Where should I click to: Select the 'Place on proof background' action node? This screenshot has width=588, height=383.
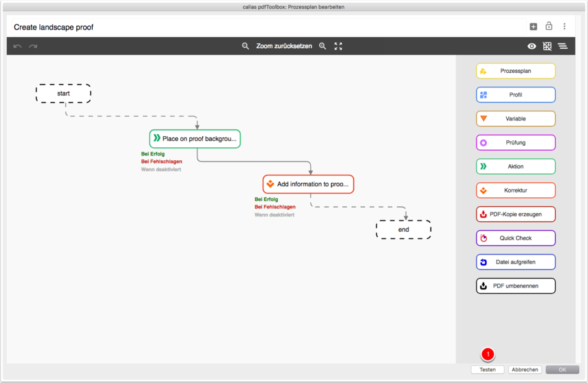[195, 139]
